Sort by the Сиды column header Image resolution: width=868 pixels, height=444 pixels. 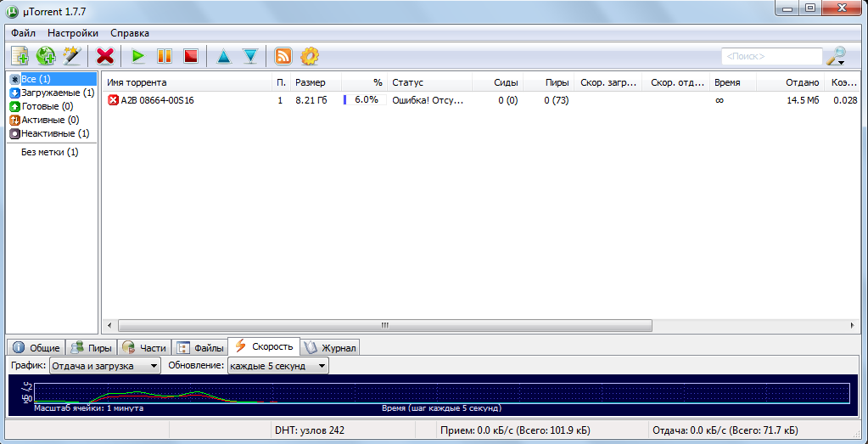[497, 82]
